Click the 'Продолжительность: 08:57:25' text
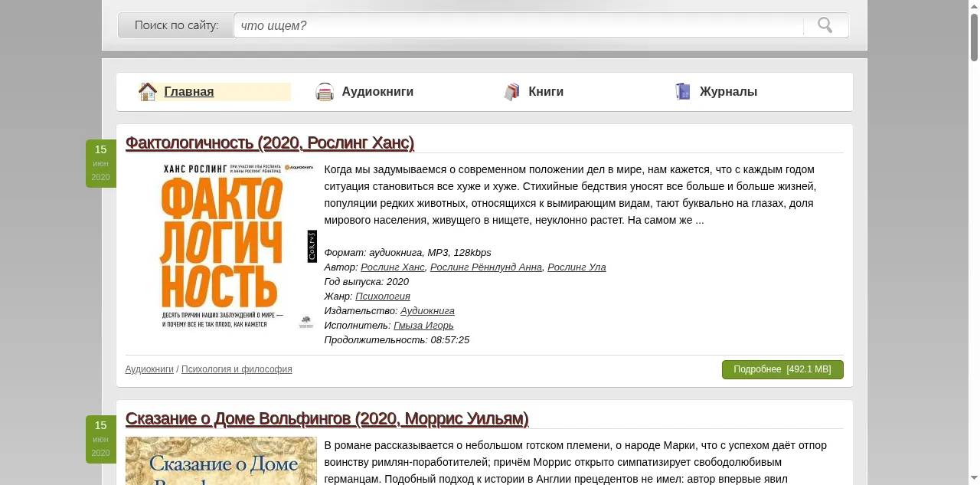This screenshot has width=980, height=485. click(x=397, y=340)
